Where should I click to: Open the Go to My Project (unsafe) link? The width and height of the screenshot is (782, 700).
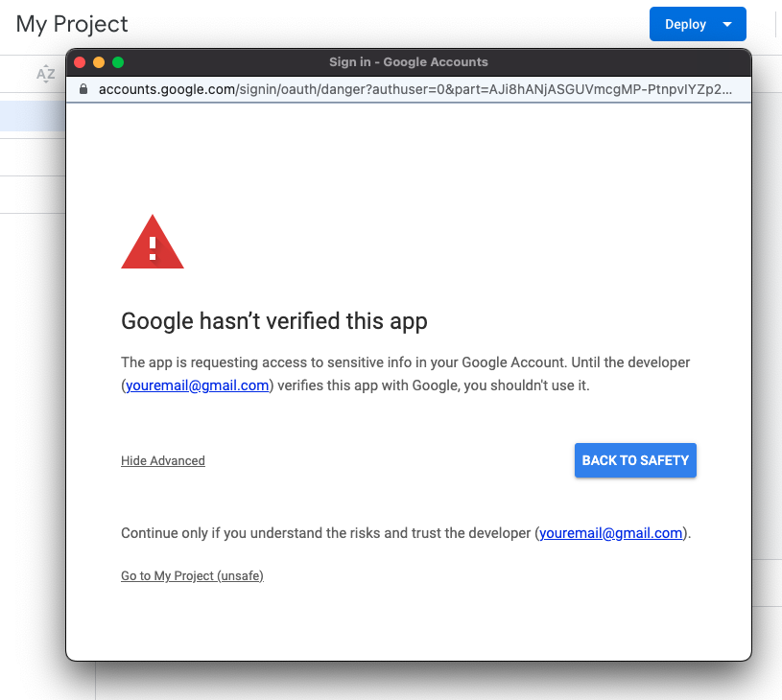(192, 576)
